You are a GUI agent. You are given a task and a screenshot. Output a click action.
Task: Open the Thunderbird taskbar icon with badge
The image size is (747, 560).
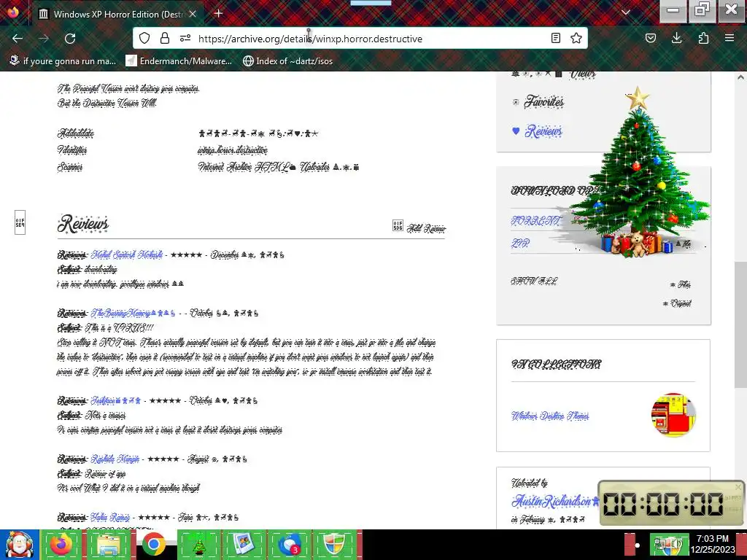pyautogui.click(x=289, y=545)
